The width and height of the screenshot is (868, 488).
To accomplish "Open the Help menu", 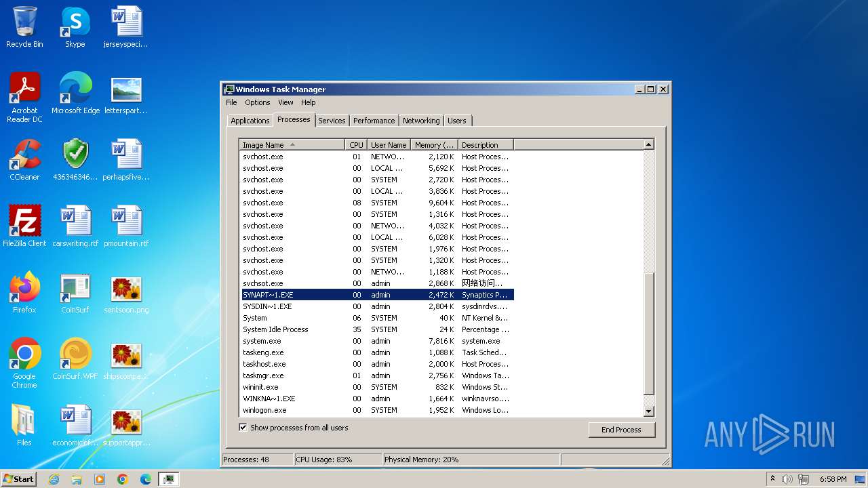I will pos(309,102).
